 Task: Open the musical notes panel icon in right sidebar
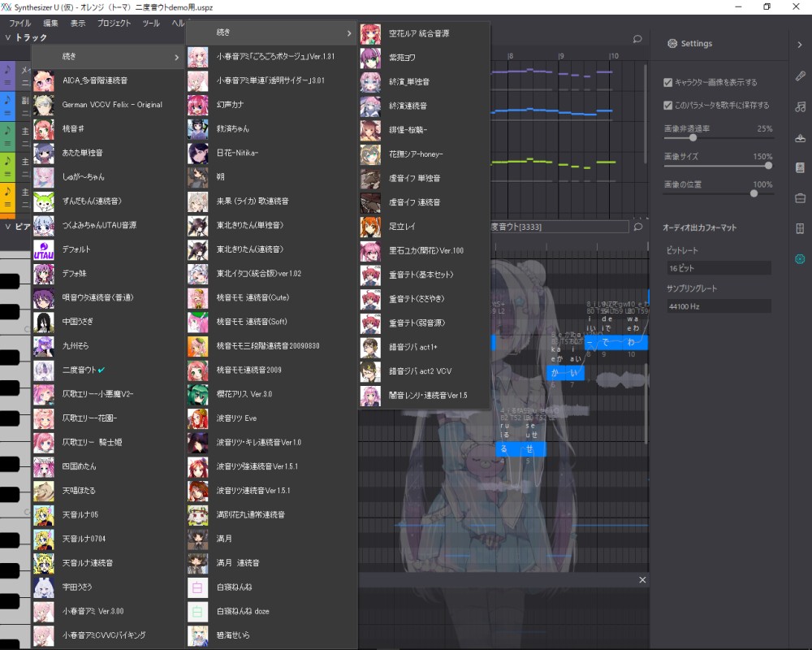pyautogui.click(x=800, y=106)
